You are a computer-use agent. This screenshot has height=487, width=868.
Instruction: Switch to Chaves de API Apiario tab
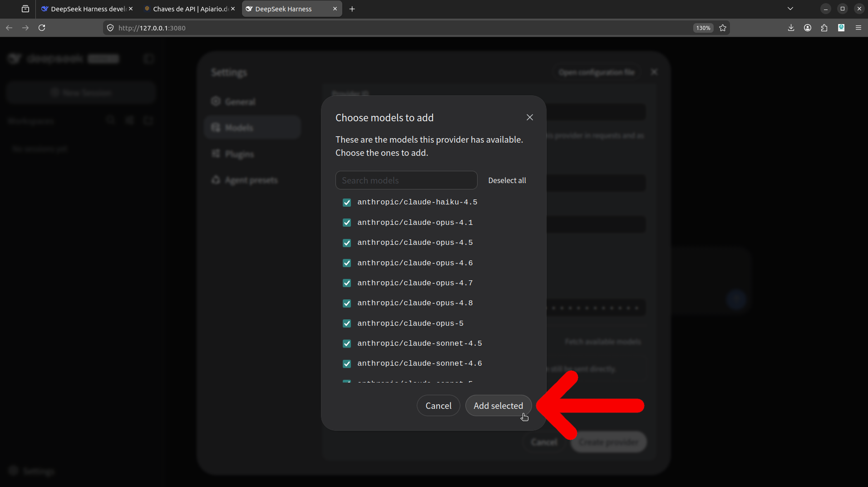pyautogui.click(x=190, y=9)
